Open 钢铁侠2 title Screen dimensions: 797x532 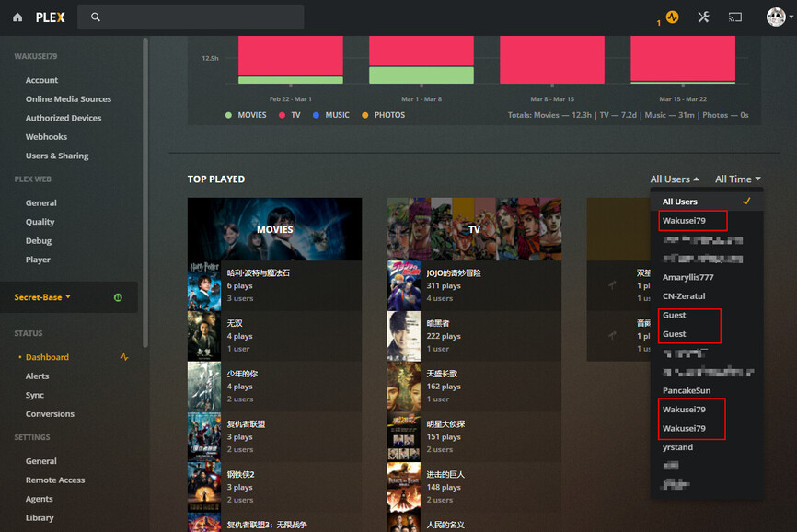click(240, 474)
